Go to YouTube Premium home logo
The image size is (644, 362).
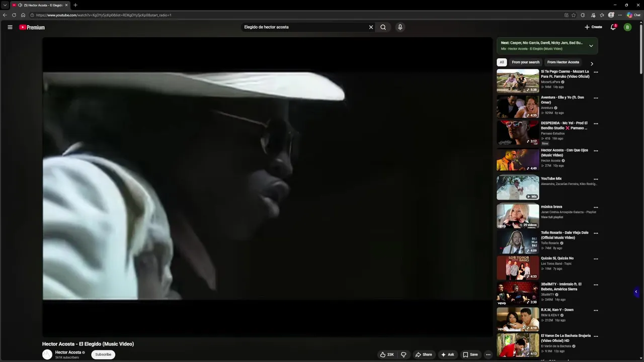(x=32, y=27)
